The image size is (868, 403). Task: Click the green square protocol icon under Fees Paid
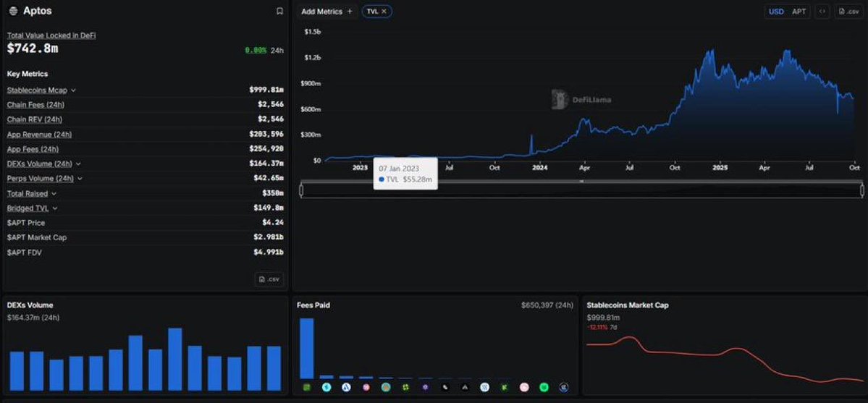[307, 388]
